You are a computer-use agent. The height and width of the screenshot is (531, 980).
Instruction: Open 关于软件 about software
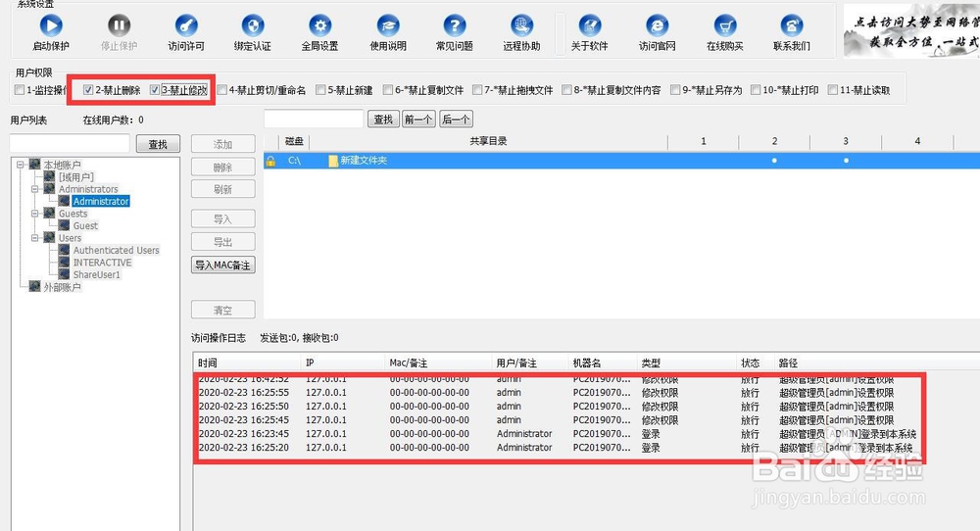point(589,25)
